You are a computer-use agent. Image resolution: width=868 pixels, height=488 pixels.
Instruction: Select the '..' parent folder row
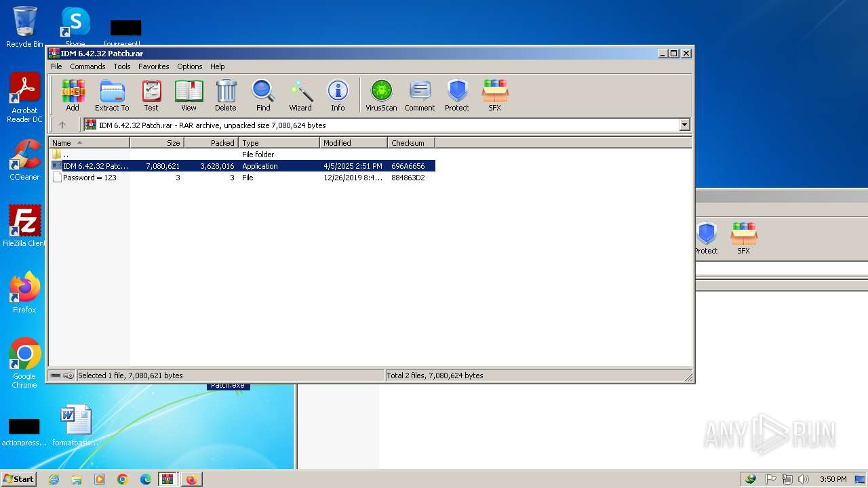(x=242, y=155)
